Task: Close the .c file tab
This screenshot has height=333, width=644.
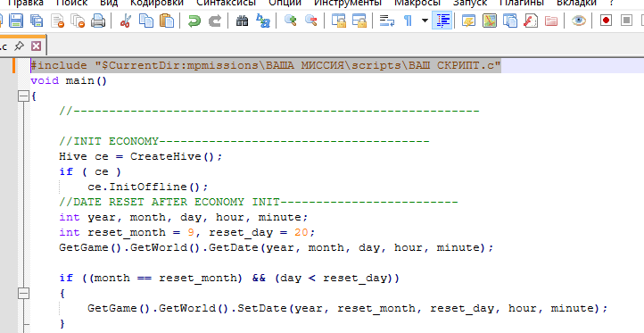Action: 37,46
